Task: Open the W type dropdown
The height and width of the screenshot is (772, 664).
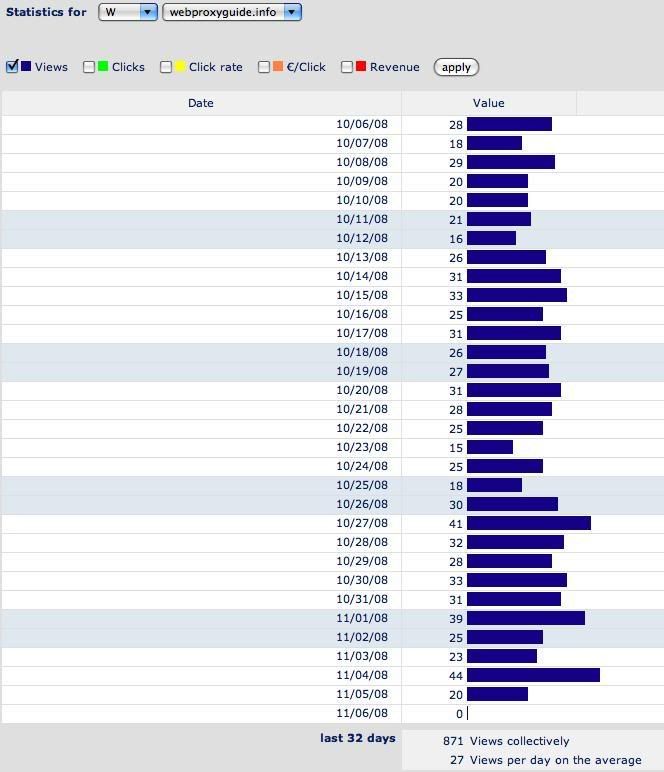Action: click(128, 12)
